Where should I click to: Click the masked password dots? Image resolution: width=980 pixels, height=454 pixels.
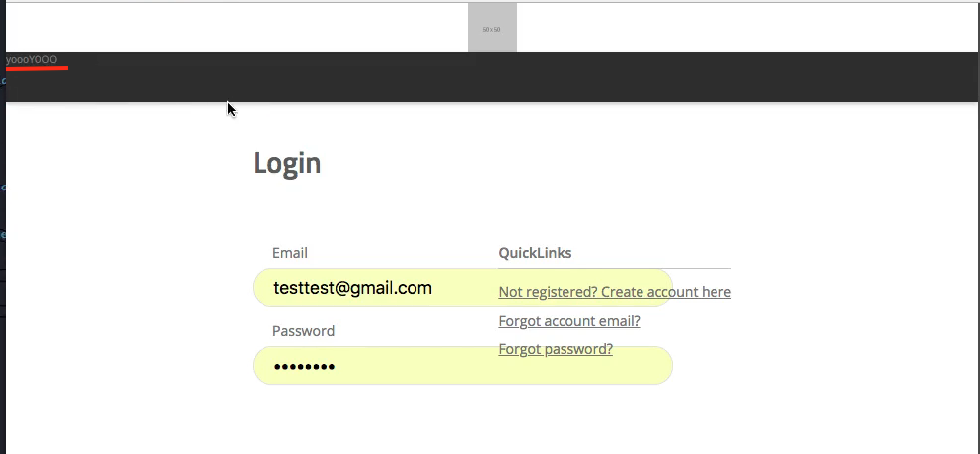tap(304, 367)
